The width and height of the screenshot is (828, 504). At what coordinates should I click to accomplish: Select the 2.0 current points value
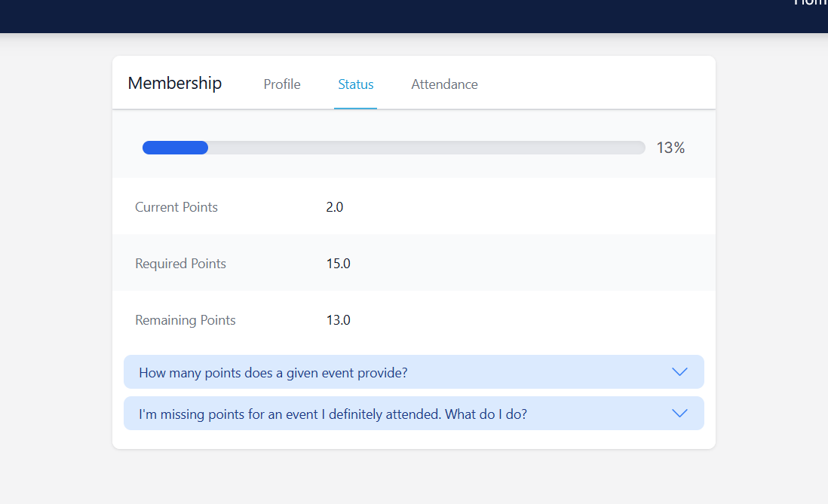coord(335,207)
